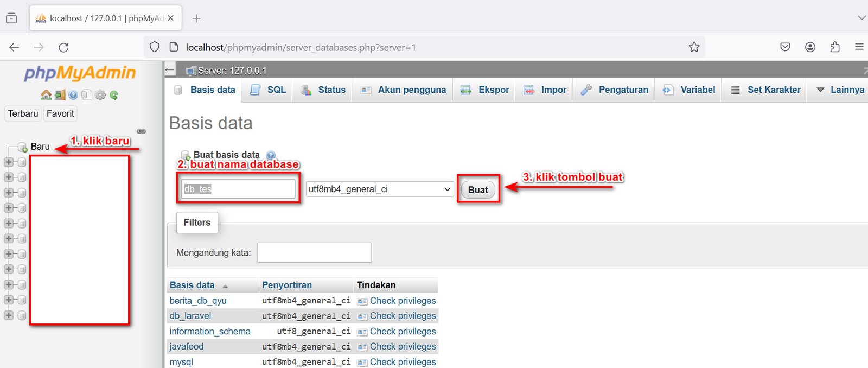Screen dimensions: 868x368
Task: Open the mysql database link
Action: [181, 361]
